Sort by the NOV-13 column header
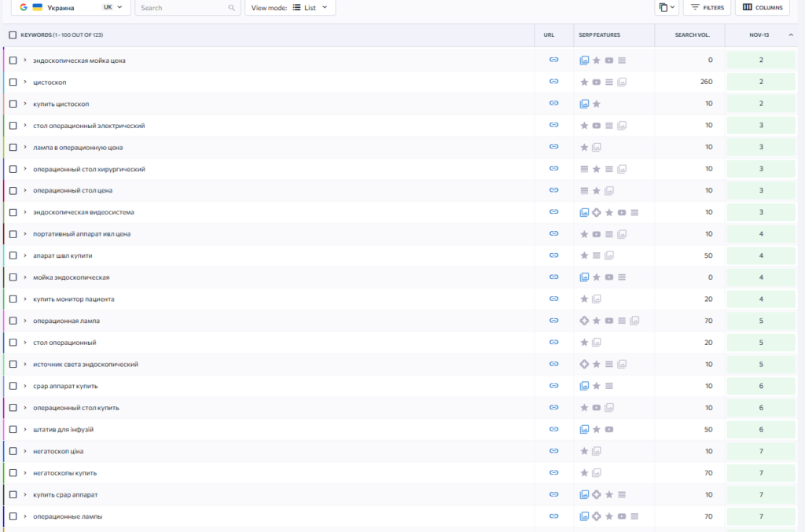Viewport: 805px width, 532px height. (x=759, y=35)
